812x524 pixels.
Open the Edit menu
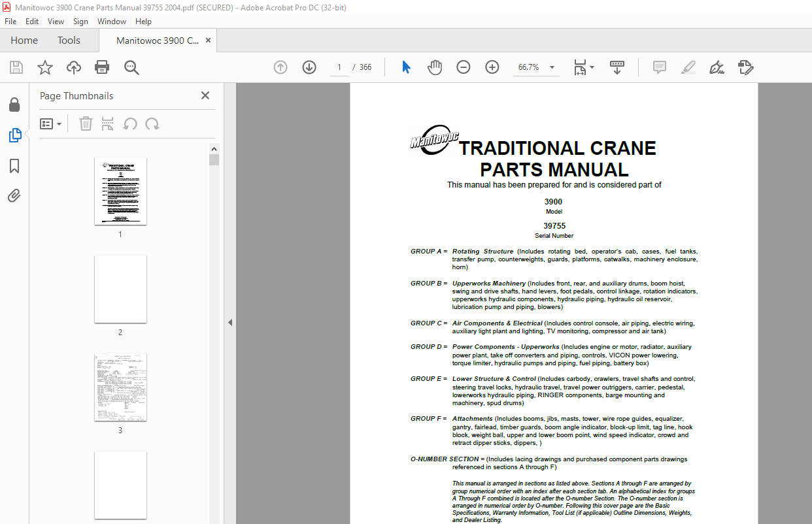pyautogui.click(x=32, y=22)
